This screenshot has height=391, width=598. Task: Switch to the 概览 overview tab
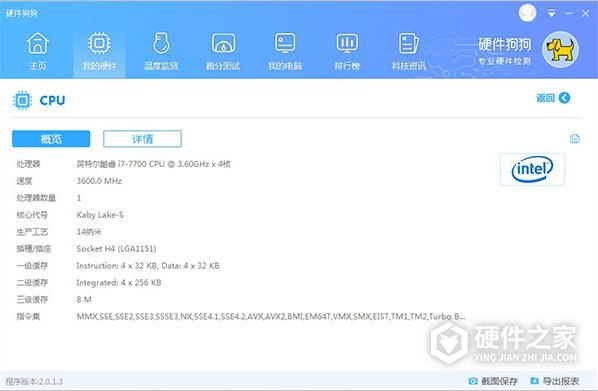coord(51,138)
